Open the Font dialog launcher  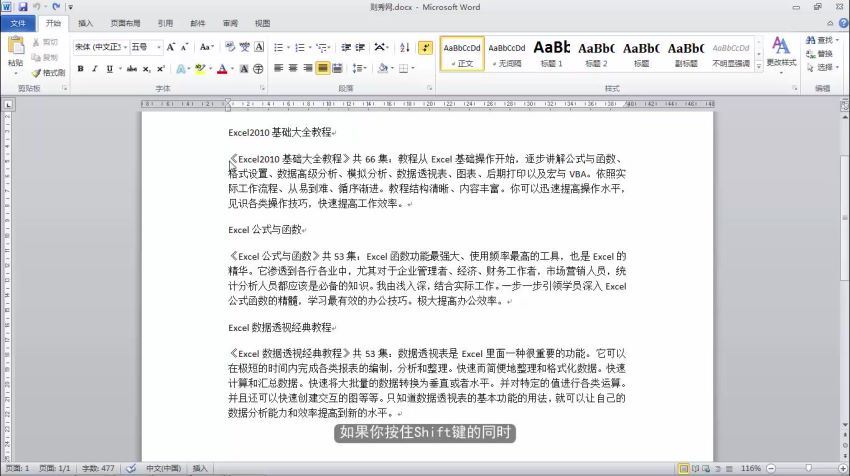tap(263, 88)
